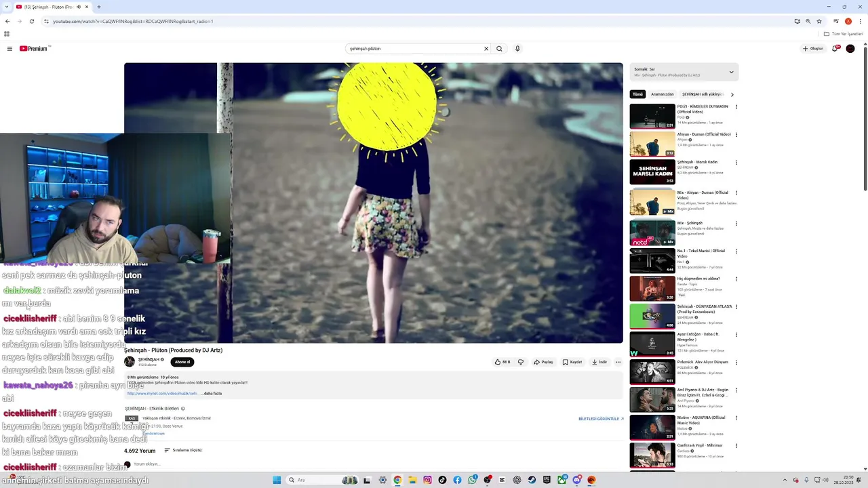Image resolution: width=868 pixels, height=488 pixels.
Task: Save video with Kaydet button
Action: [x=572, y=362]
